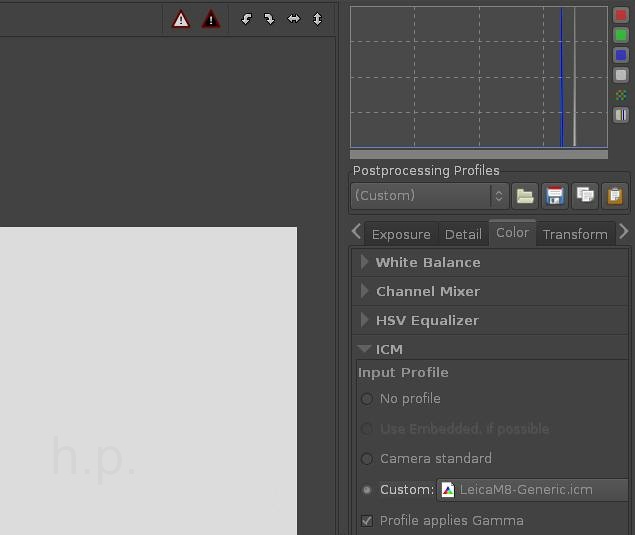The width and height of the screenshot is (635, 535).
Task: Uncheck Profile applies Gamma
Action: [367, 521]
